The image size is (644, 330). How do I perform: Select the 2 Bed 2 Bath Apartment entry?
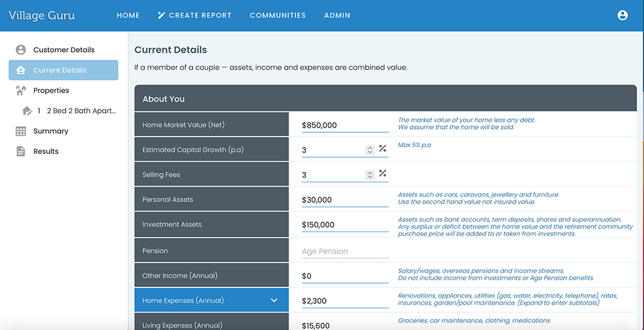(80, 111)
